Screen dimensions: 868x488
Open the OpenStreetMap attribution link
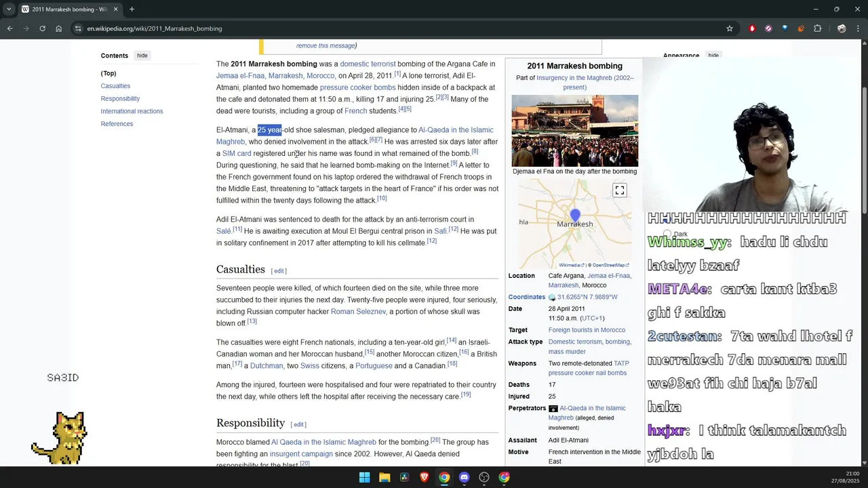pyautogui.click(x=611, y=265)
